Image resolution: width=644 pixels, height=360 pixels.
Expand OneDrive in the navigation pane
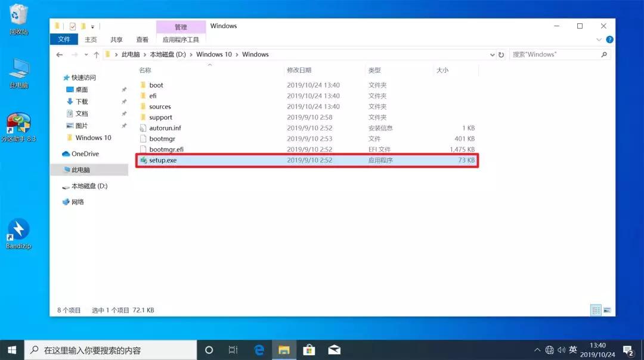click(61, 154)
